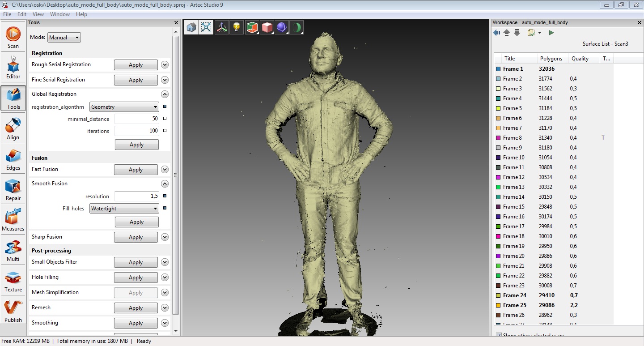
Task: Expand Remesh options
Action: pos(165,308)
